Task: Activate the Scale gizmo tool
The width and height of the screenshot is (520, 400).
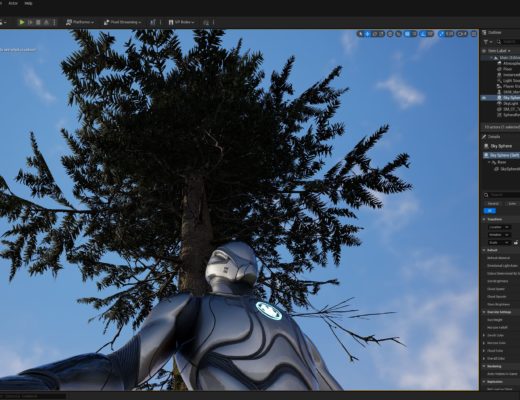Action: (381, 34)
